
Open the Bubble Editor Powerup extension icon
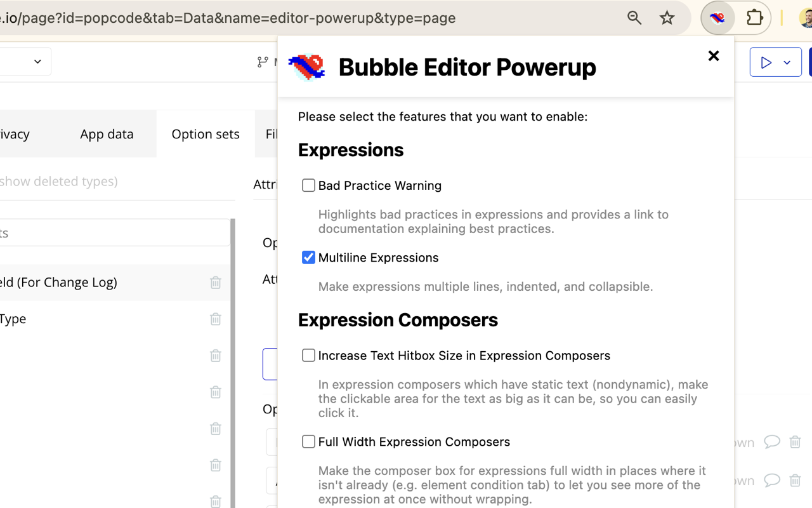[717, 18]
